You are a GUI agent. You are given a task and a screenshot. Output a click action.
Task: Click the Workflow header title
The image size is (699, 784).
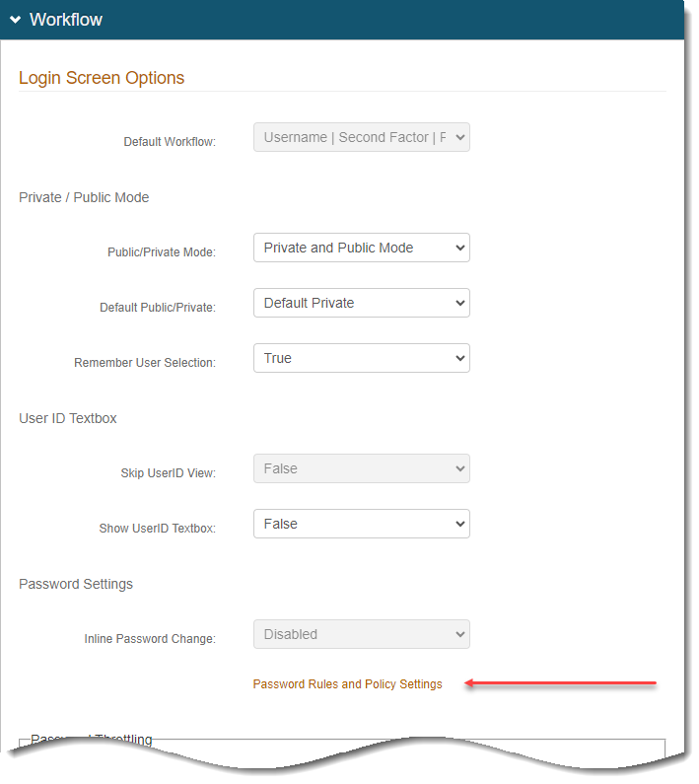[66, 20]
